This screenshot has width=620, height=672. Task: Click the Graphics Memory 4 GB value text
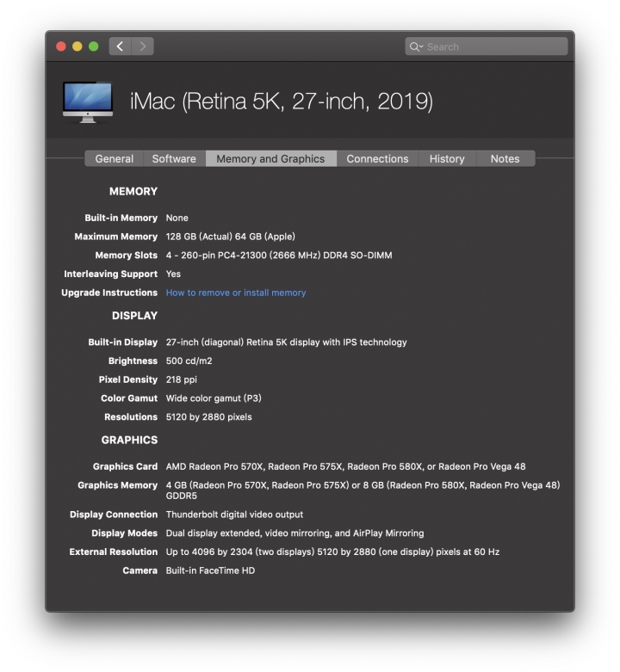363,490
